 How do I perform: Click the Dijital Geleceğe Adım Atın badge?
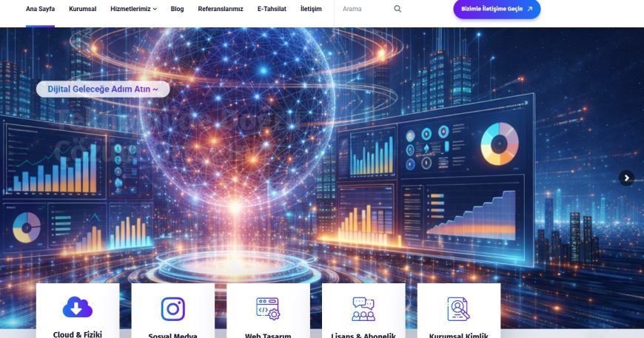(x=103, y=89)
